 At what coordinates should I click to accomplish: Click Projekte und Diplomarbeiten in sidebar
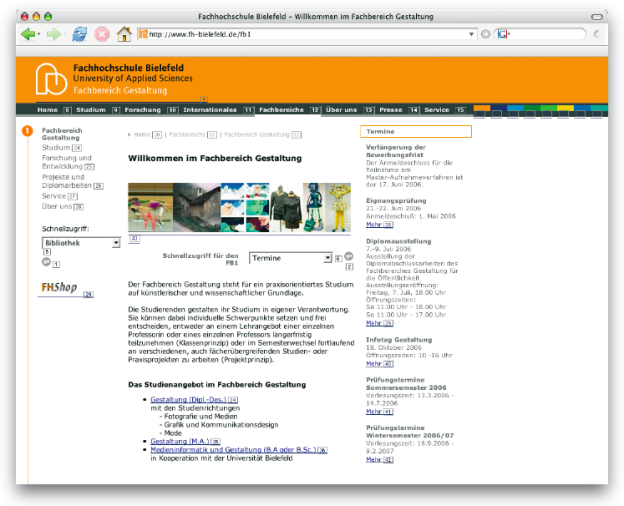coord(67,181)
